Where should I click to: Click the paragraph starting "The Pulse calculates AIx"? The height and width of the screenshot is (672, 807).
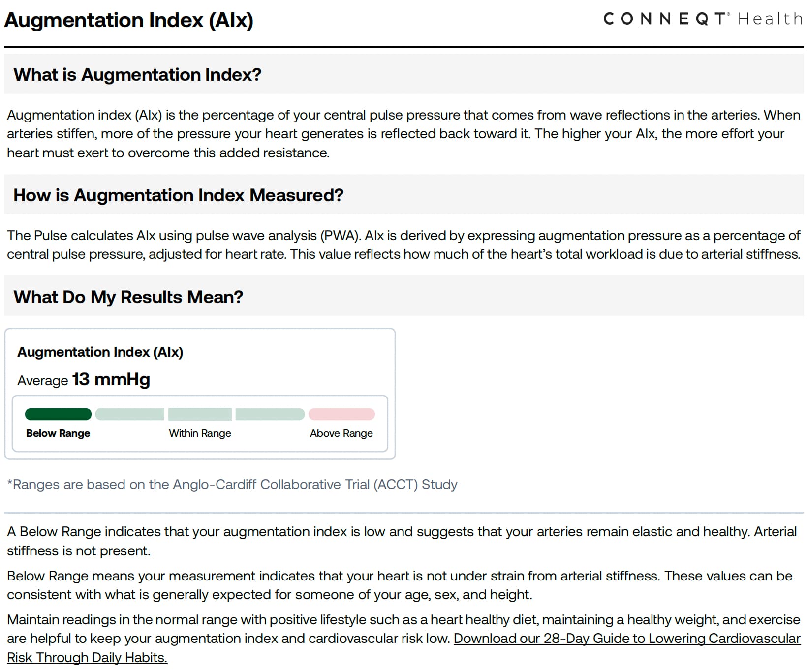pyautogui.click(x=403, y=245)
